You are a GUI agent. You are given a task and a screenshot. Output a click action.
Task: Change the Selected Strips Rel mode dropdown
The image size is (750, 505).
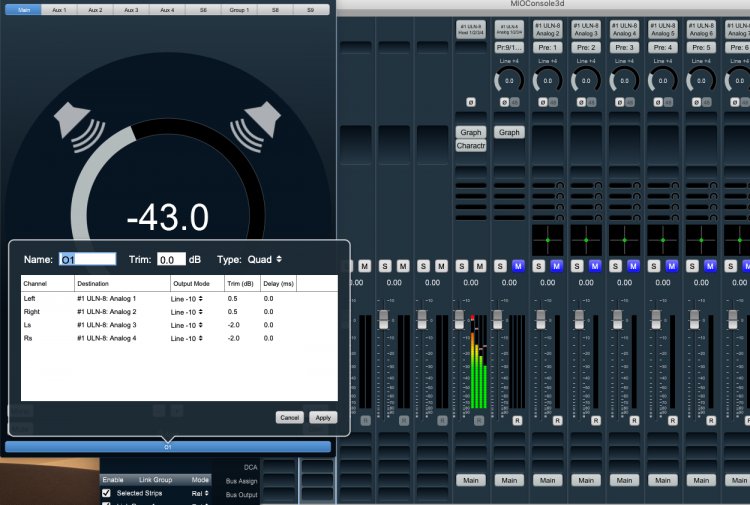point(200,493)
